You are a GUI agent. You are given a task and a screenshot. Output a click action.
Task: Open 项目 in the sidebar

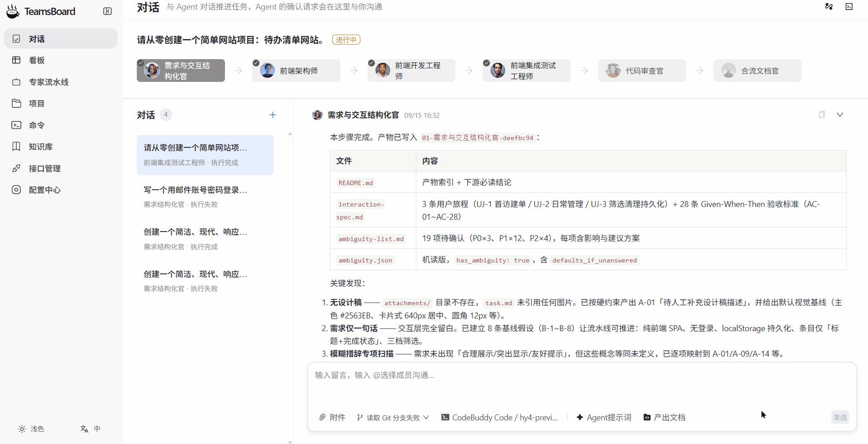tap(61, 103)
